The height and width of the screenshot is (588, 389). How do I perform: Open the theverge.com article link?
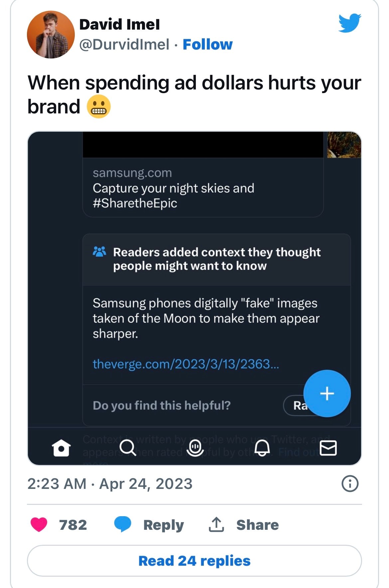186,364
